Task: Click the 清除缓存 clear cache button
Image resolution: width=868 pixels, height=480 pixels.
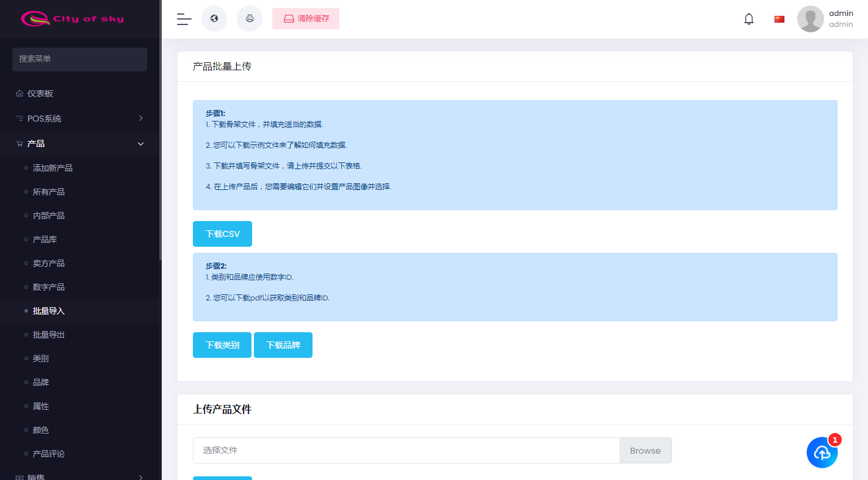Action: pyautogui.click(x=306, y=19)
